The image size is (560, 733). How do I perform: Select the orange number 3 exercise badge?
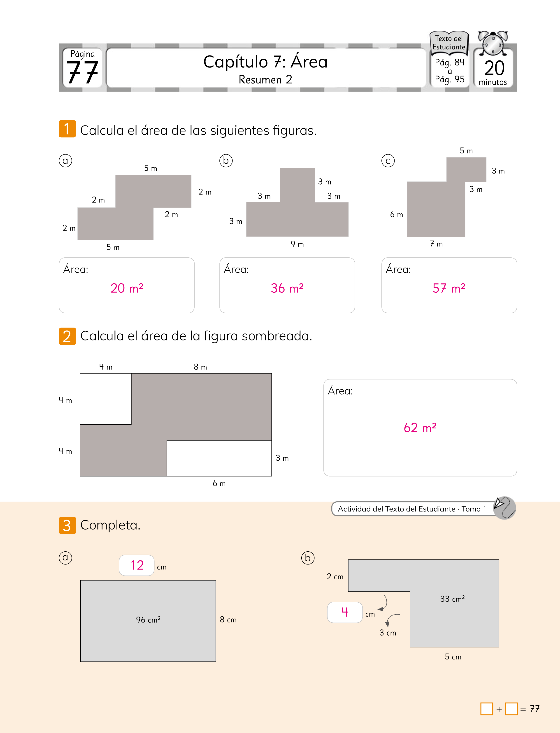[x=67, y=525]
